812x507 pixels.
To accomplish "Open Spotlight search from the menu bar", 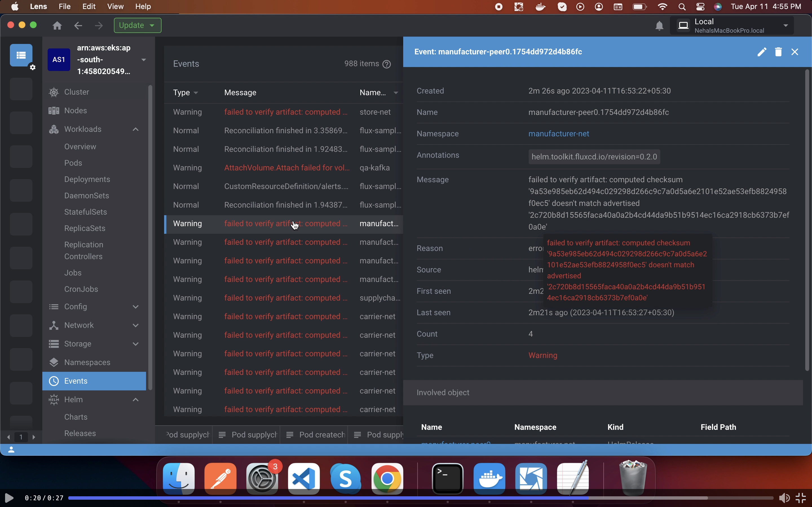I will 682,6.
